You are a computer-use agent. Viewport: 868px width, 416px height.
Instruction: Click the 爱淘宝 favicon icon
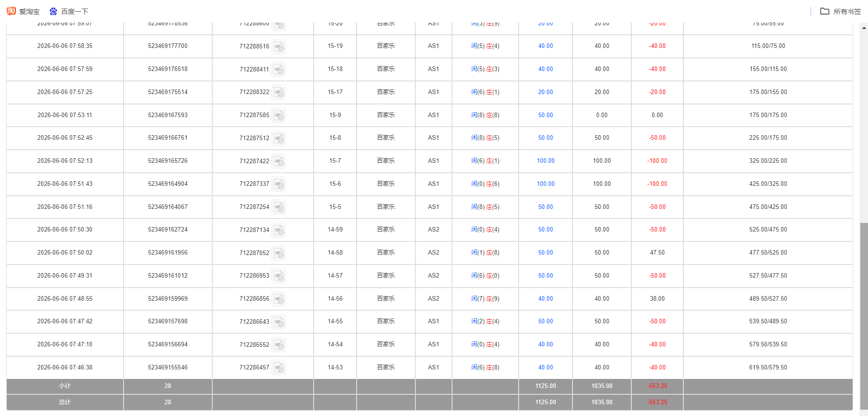tap(11, 11)
